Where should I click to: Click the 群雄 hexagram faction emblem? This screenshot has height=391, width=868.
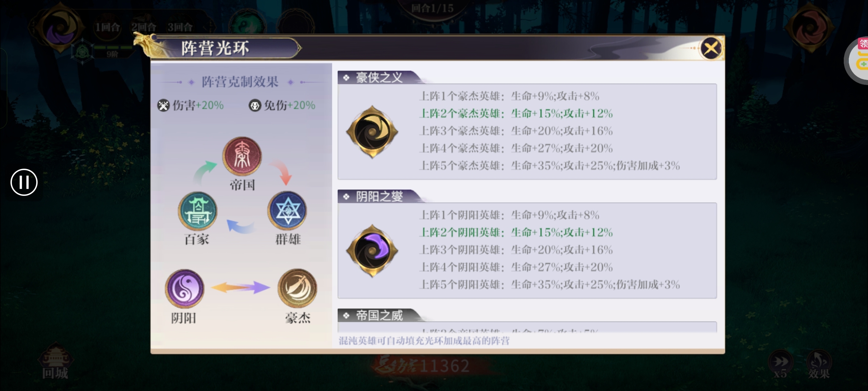coord(287,211)
